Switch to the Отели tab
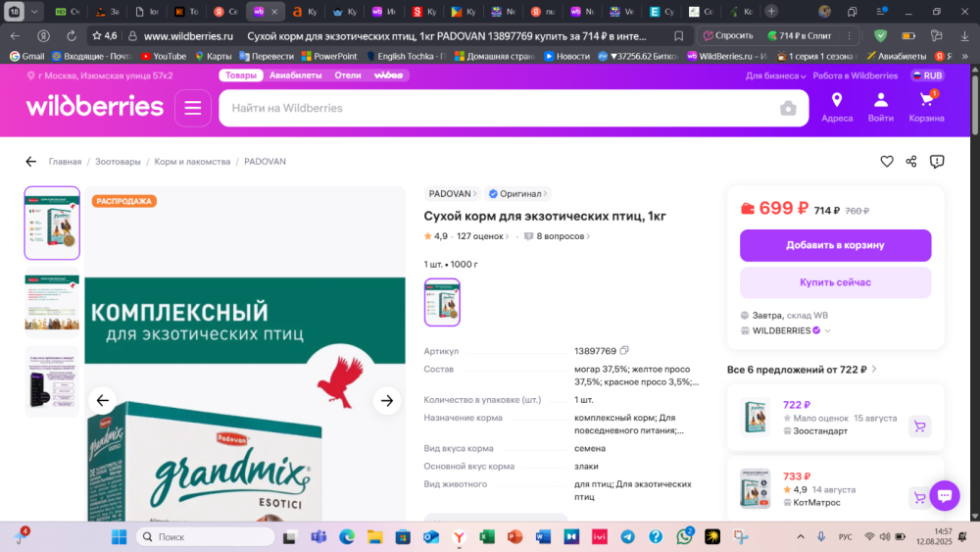Screen dimensions: 980x552 pos(348,75)
